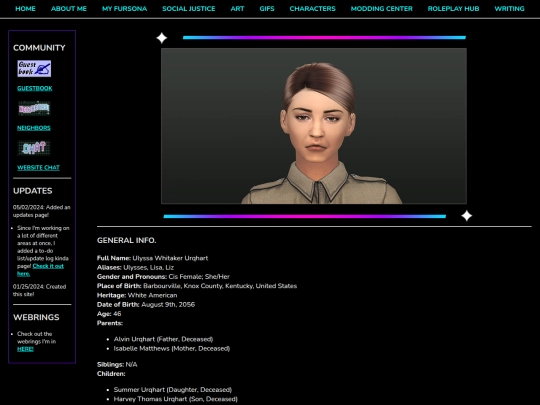Click the WEBRINGS sidebar heading
Screen dimensions: 540x405
tap(36, 318)
